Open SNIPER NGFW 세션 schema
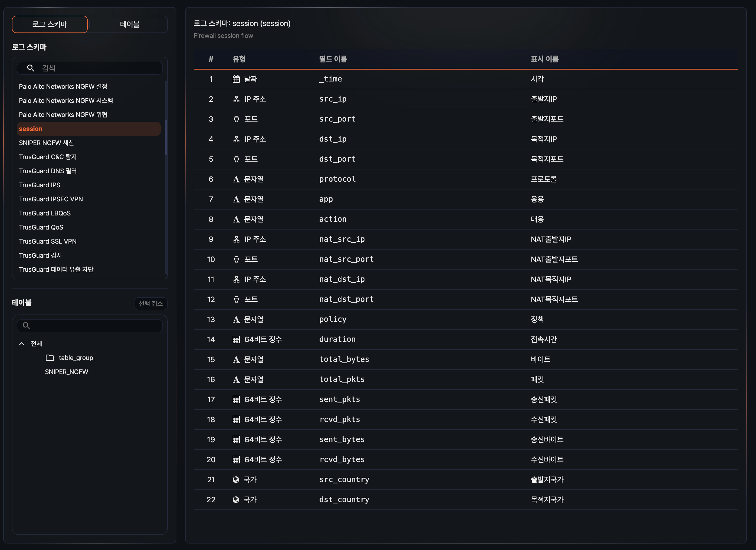 point(46,143)
